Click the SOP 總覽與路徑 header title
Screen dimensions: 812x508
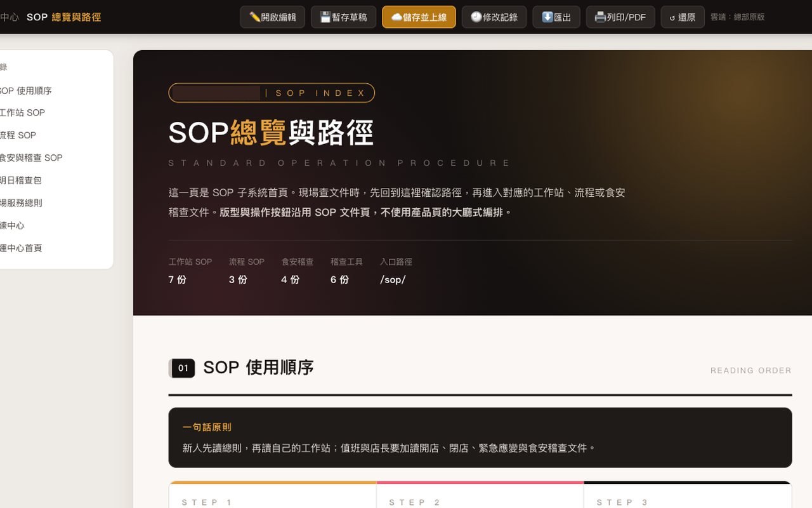pos(63,17)
